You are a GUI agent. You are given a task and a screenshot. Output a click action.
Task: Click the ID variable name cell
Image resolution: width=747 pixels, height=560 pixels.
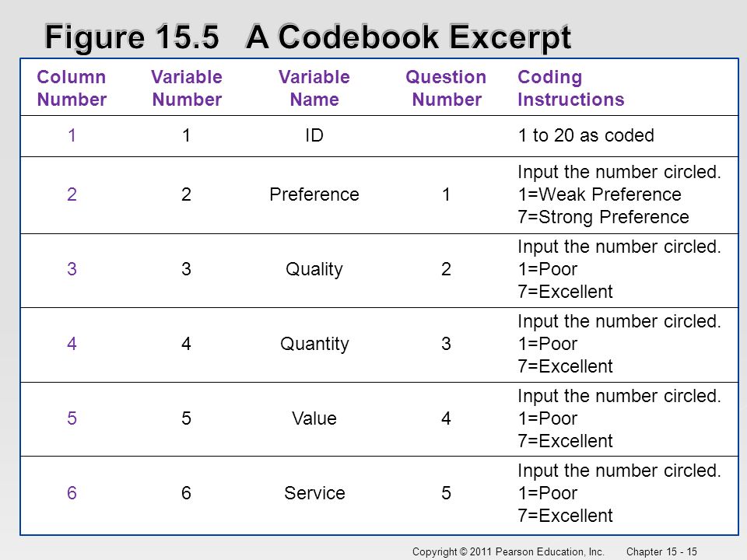pyautogui.click(x=314, y=135)
